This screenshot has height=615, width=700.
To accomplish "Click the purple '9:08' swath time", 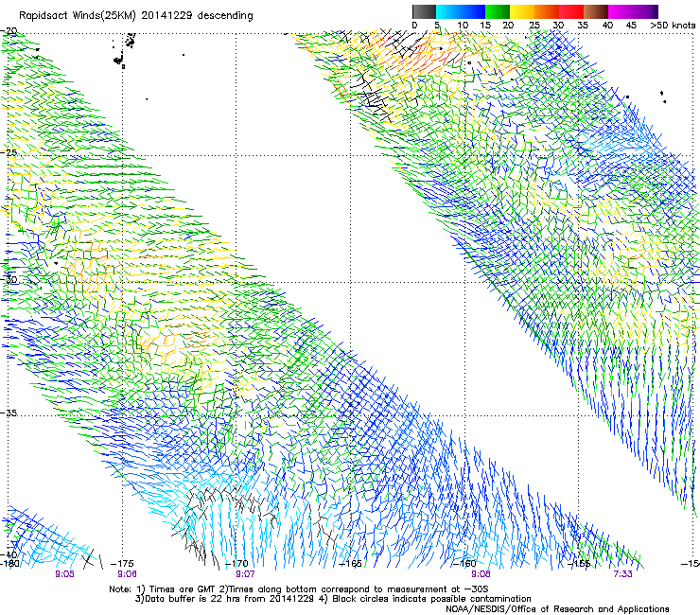I will pyautogui.click(x=481, y=574).
